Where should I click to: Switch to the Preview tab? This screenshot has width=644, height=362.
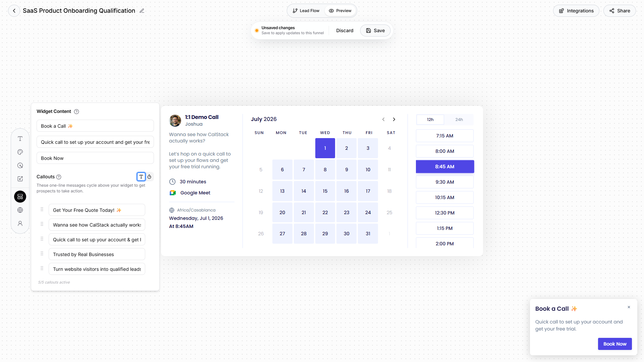340,11
